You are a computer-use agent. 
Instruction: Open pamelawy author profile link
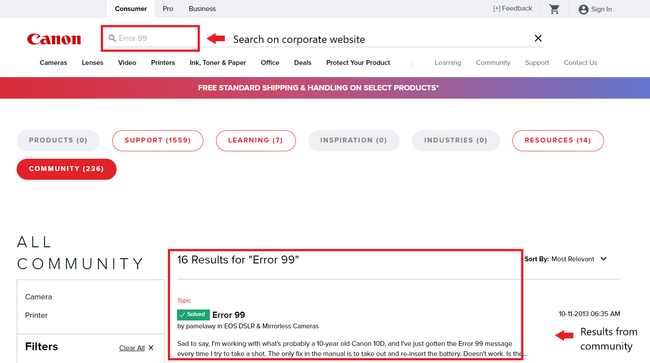tap(201, 326)
